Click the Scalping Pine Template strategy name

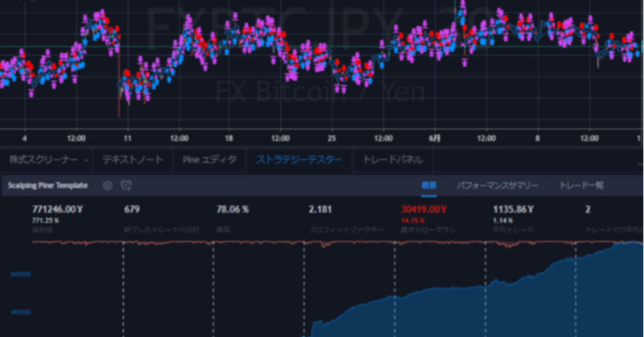[48, 185]
